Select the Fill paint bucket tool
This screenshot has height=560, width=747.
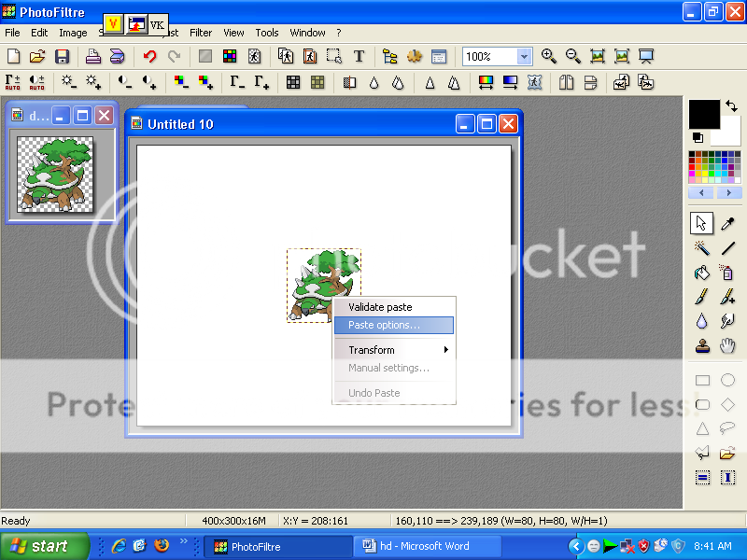click(x=702, y=273)
